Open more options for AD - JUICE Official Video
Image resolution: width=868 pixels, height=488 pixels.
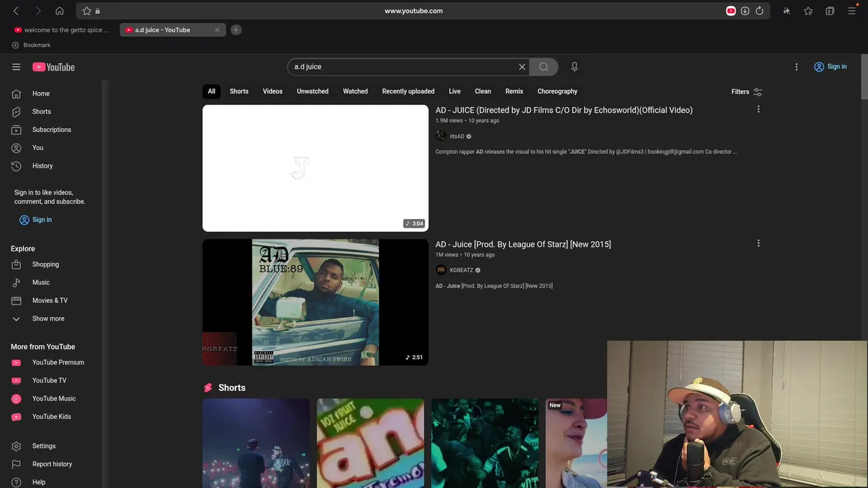coord(758,109)
